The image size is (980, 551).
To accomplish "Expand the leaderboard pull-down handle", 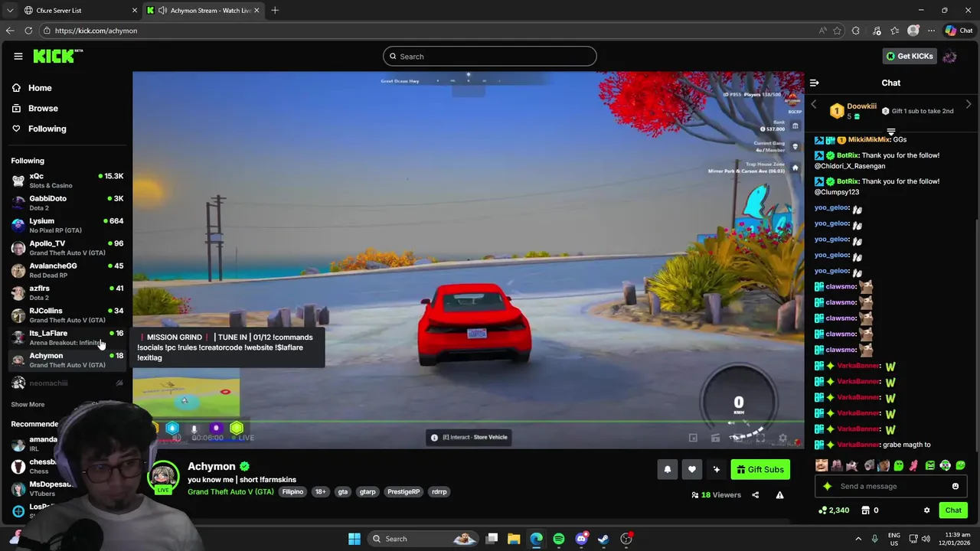I will (890, 132).
